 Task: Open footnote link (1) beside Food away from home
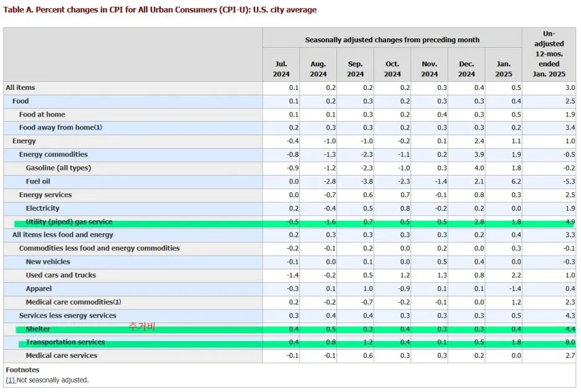click(98, 127)
